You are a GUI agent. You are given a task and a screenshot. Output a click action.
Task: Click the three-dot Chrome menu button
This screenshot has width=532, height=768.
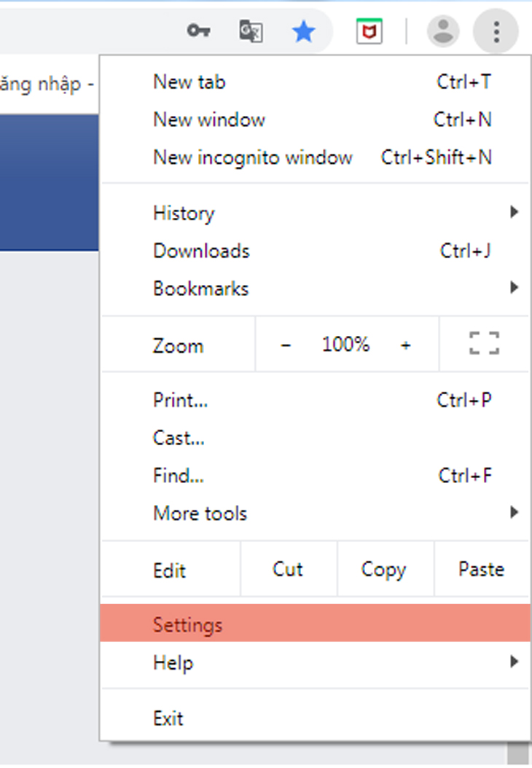tap(496, 31)
